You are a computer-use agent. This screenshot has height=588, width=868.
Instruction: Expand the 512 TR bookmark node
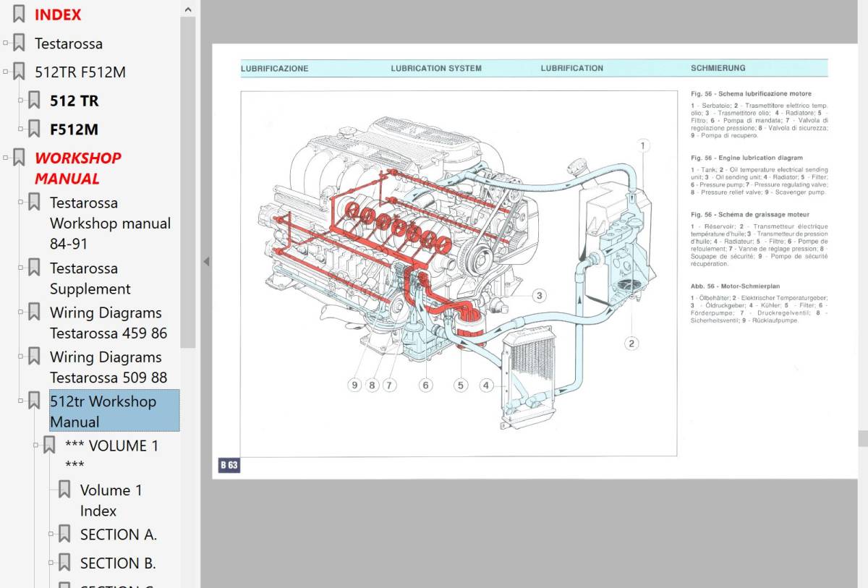click(21, 101)
